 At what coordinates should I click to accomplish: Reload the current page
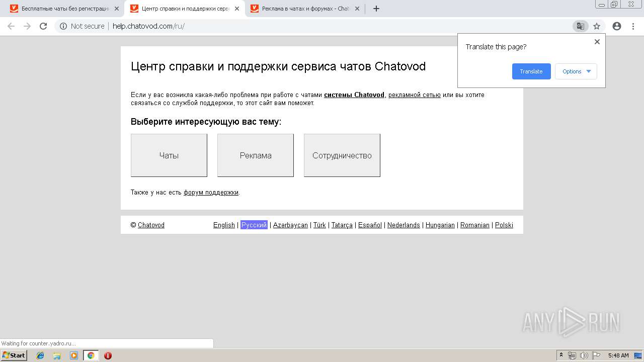pos(43,26)
